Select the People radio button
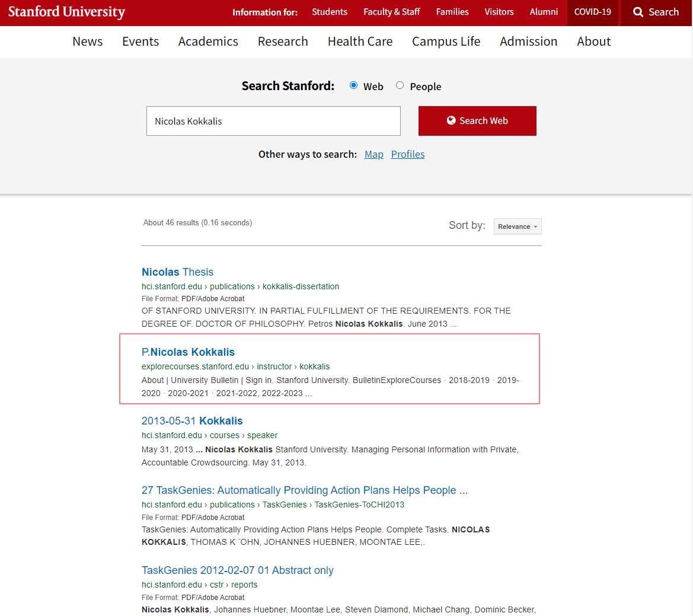The height and width of the screenshot is (616, 693). 400,85
